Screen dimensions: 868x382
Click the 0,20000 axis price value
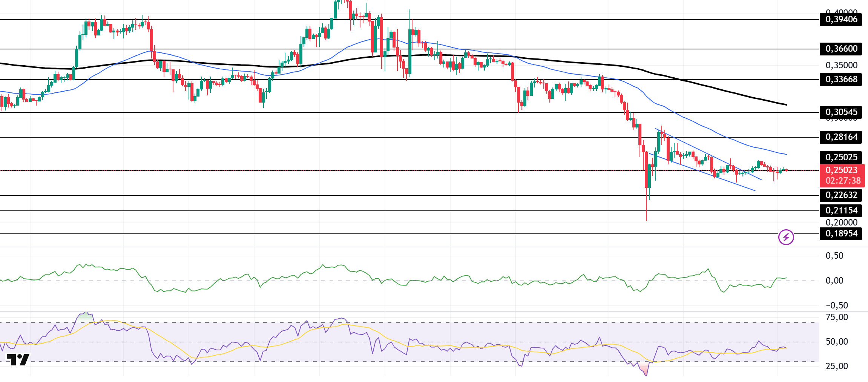click(841, 222)
